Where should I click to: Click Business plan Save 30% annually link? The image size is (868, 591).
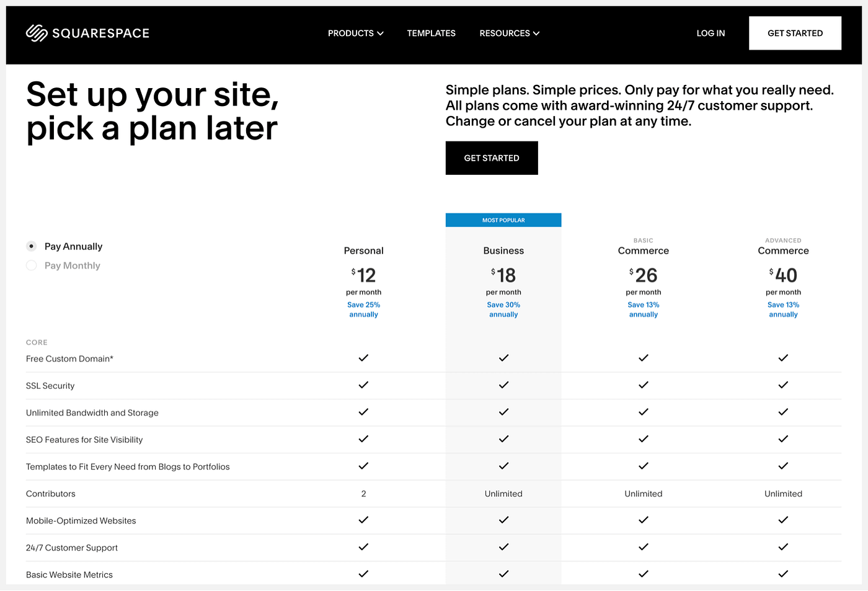[503, 309]
